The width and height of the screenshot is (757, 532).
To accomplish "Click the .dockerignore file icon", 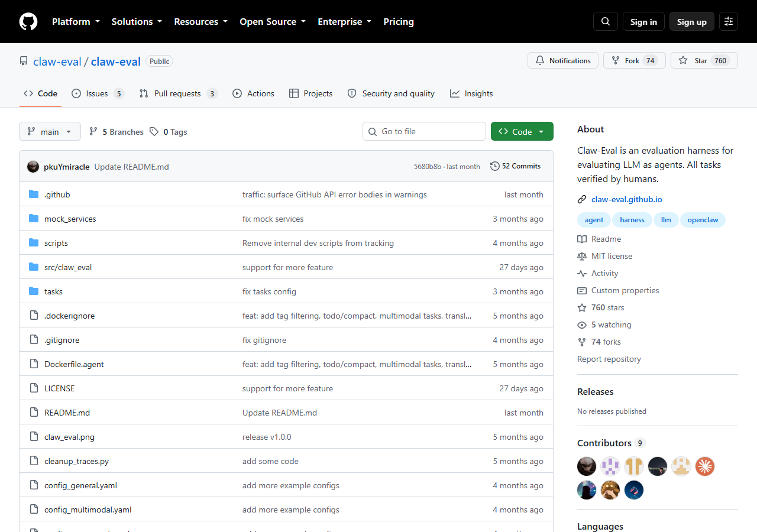I will pyautogui.click(x=34, y=316).
